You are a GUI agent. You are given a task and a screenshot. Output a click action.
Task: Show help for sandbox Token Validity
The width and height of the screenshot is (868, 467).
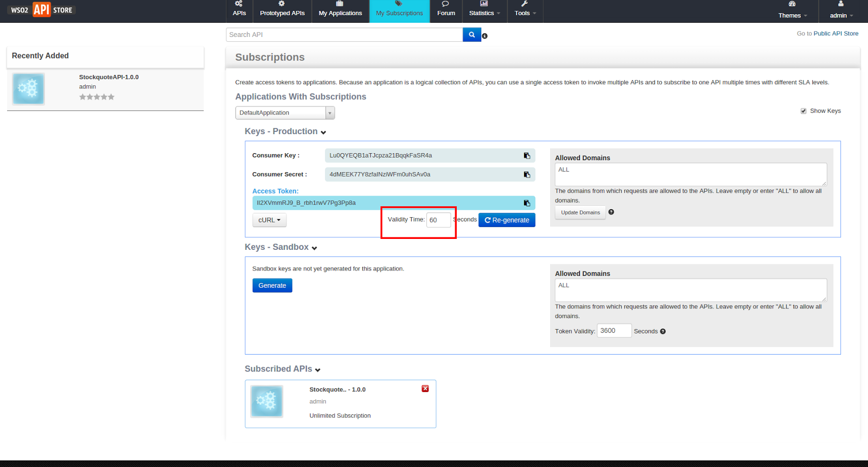[663, 331]
